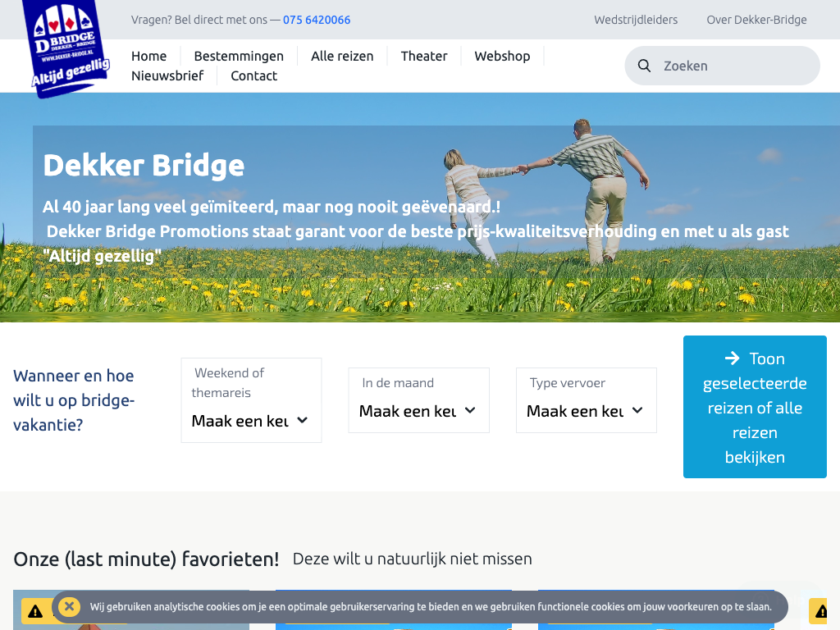This screenshot has height=630, width=840.
Task: Open the 'Type vervoer' dropdown
Action: click(586, 410)
